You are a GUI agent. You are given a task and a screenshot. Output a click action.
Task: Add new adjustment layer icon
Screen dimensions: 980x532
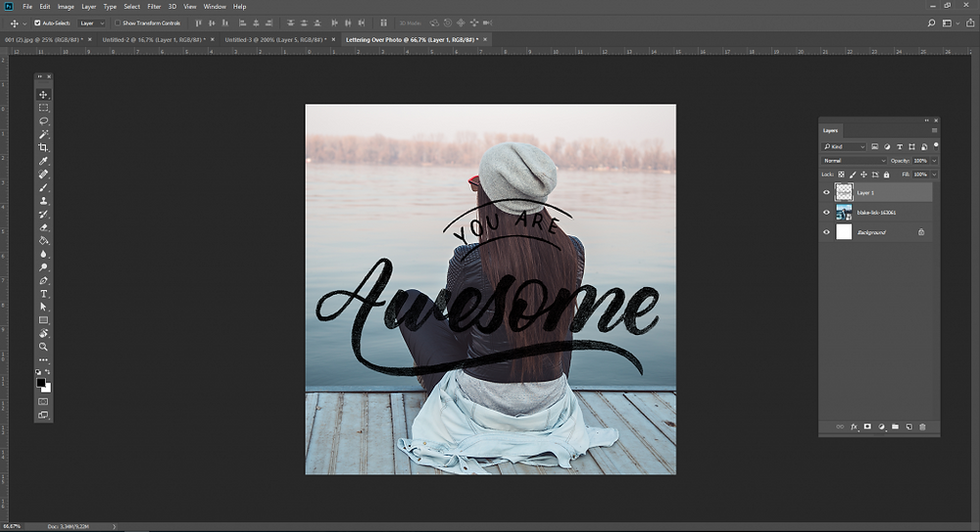pyautogui.click(x=881, y=427)
